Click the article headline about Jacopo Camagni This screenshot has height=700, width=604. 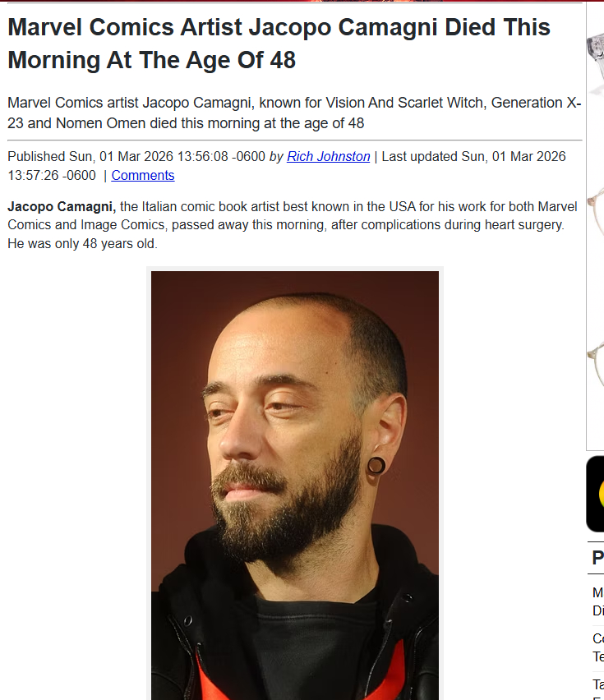click(279, 44)
